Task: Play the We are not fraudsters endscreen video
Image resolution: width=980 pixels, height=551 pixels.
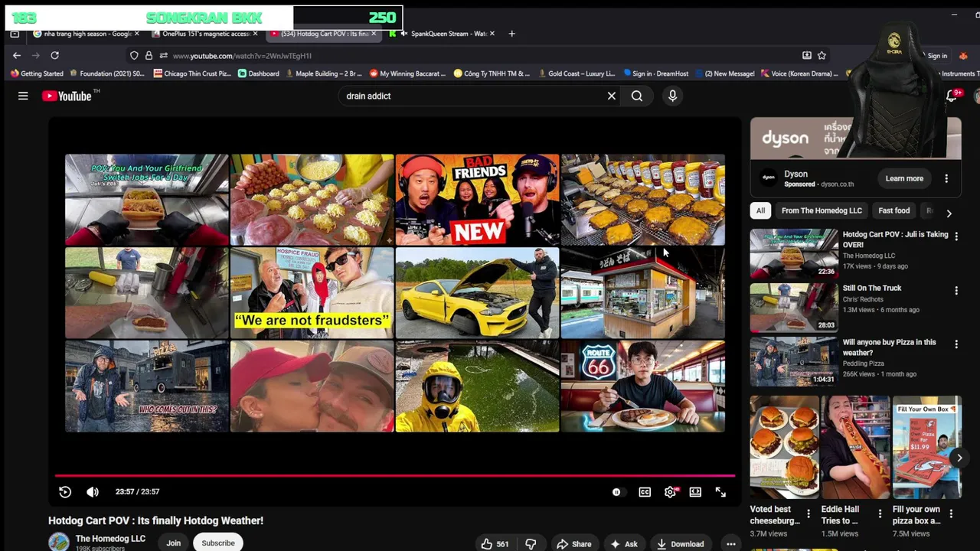Action: point(312,292)
